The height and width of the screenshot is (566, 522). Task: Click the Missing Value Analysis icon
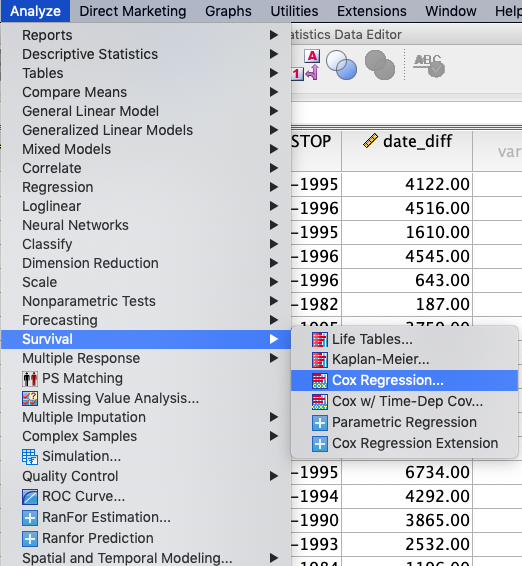click(30, 399)
